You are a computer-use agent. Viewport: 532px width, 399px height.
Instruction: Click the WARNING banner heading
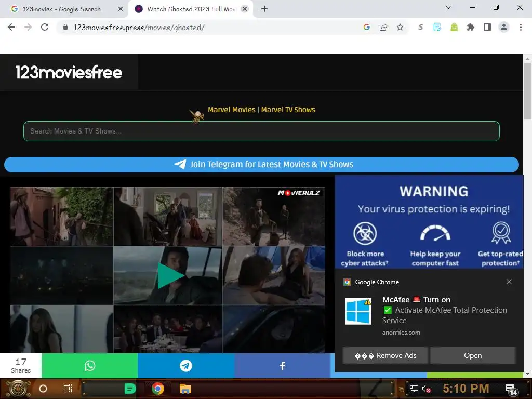tap(434, 191)
